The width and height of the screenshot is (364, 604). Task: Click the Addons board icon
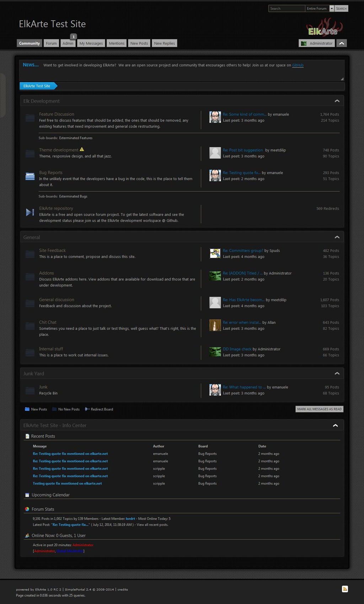tap(30, 277)
